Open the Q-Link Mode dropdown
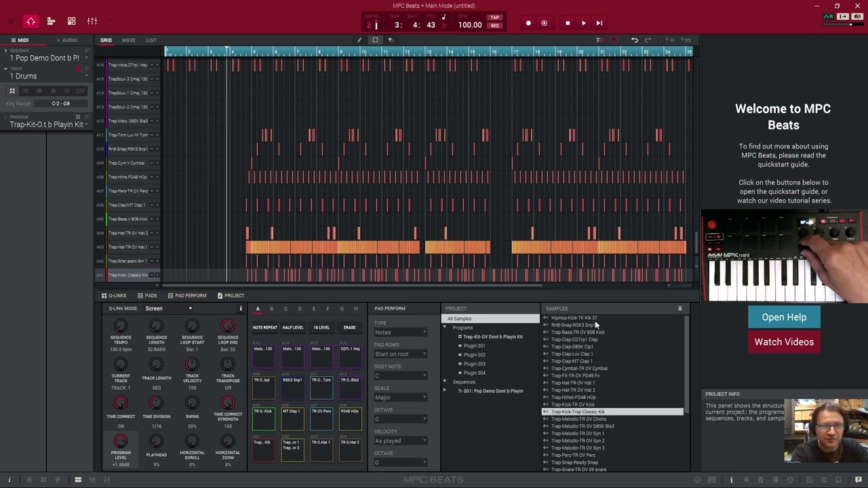868x488 pixels. pos(169,308)
